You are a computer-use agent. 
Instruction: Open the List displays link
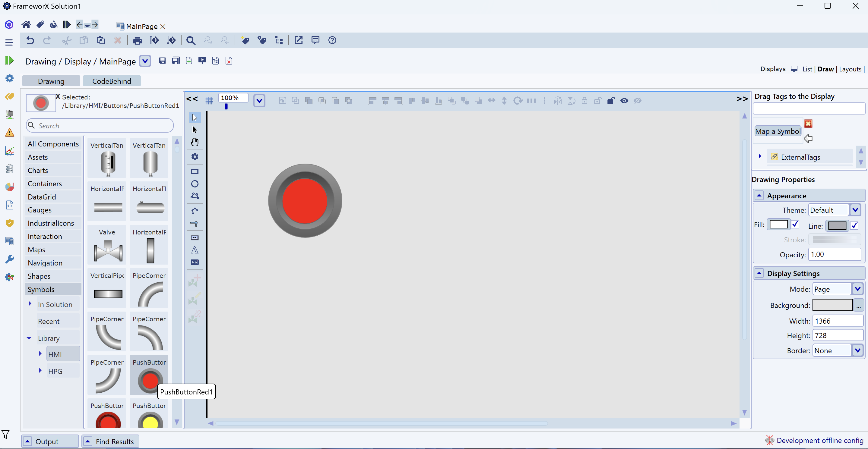[807, 69]
